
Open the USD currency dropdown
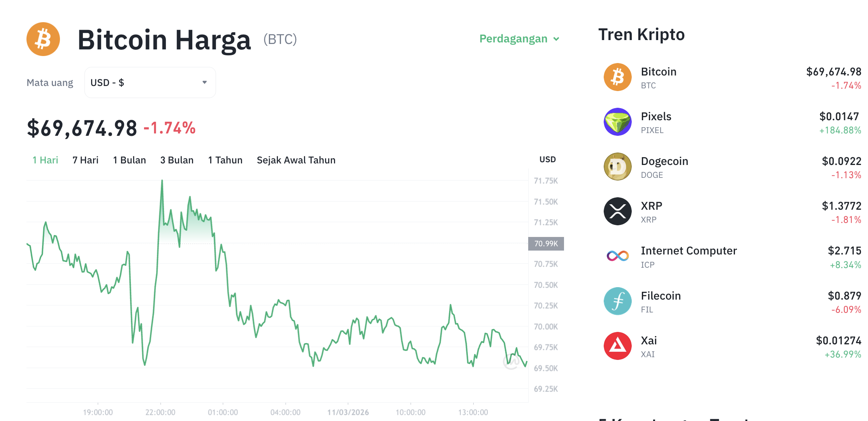pos(150,82)
